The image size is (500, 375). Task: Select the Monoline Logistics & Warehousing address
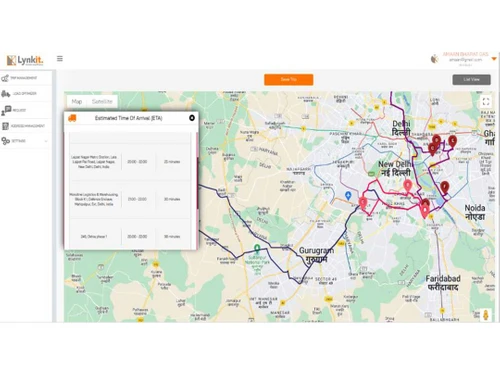pyautogui.click(x=94, y=199)
